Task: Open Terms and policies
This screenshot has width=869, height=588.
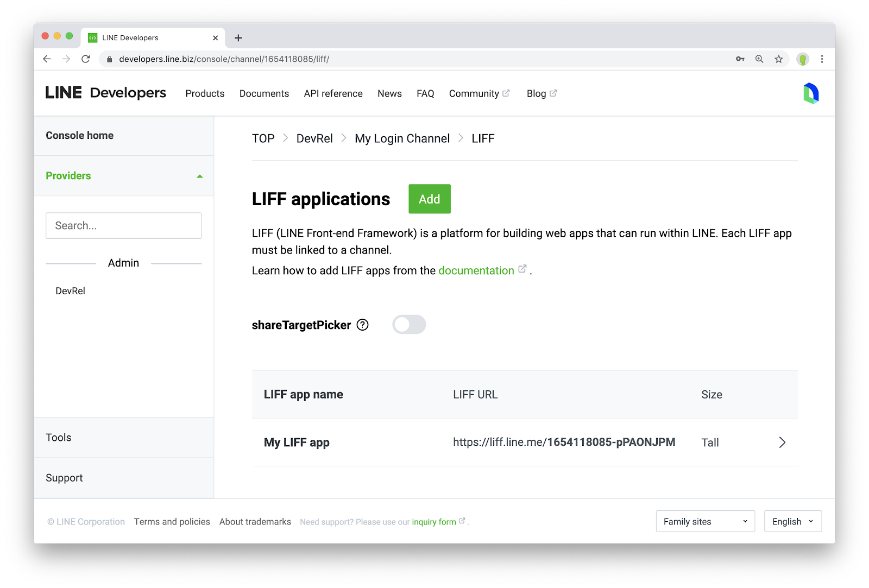Action: 172,522
